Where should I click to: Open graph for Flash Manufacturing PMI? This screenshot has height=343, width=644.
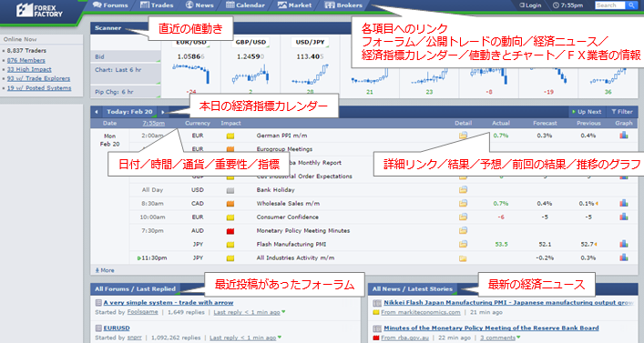pyautogui.click(x=624, y=244)
